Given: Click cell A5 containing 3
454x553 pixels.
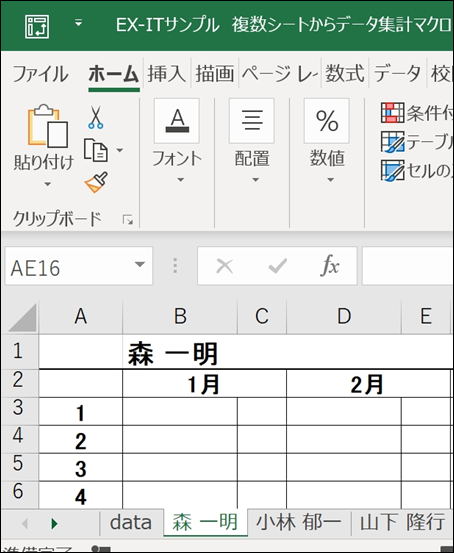Looking at the screenshot, I should pyautogui.click(x=80, y=467).
